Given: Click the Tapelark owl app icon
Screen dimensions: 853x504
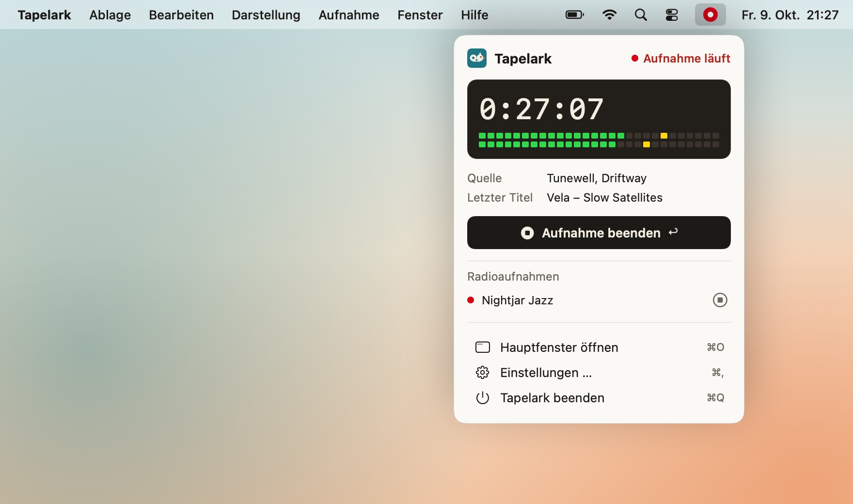Looking at the screenshot, I should pyautogui.click(x=477, y=58).
